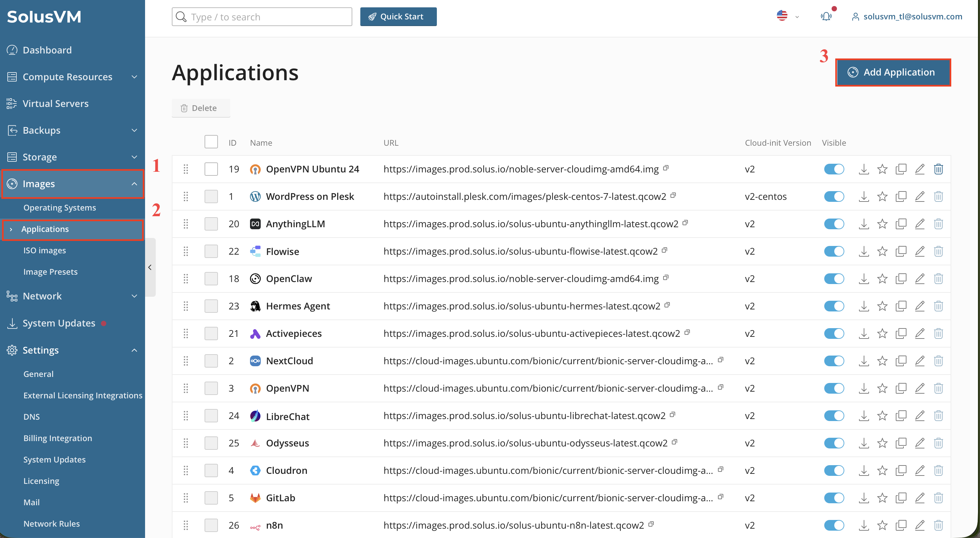Check the OpenVPN Ubuntu 24 row checkbox
The height and width of the screenshot is (538, 980).
click(211, 169)
